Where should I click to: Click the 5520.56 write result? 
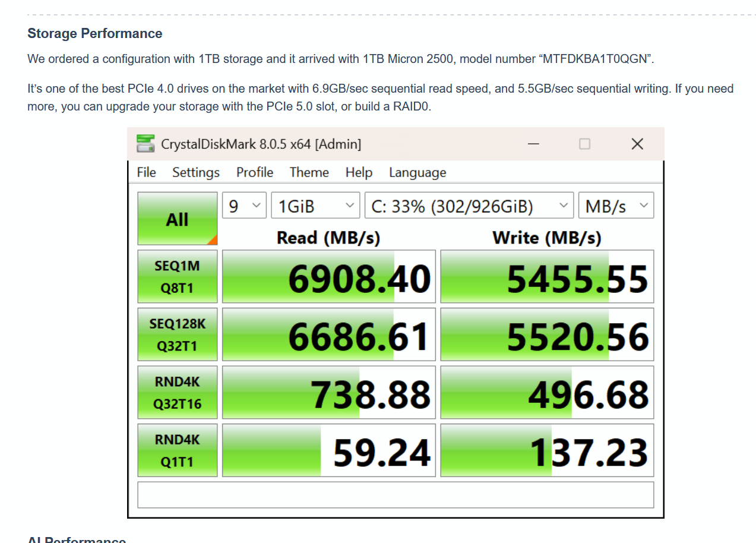tap(547, 334)
